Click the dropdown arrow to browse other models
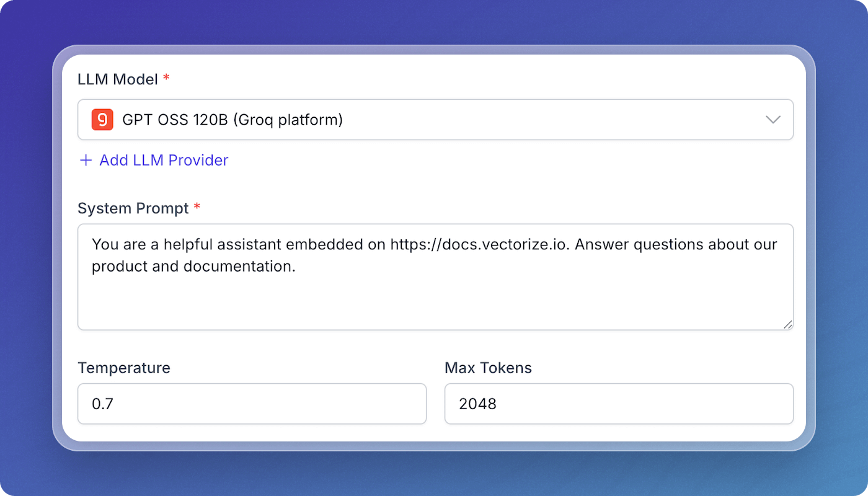The image size is (868, 496). [x=773, y=120]
